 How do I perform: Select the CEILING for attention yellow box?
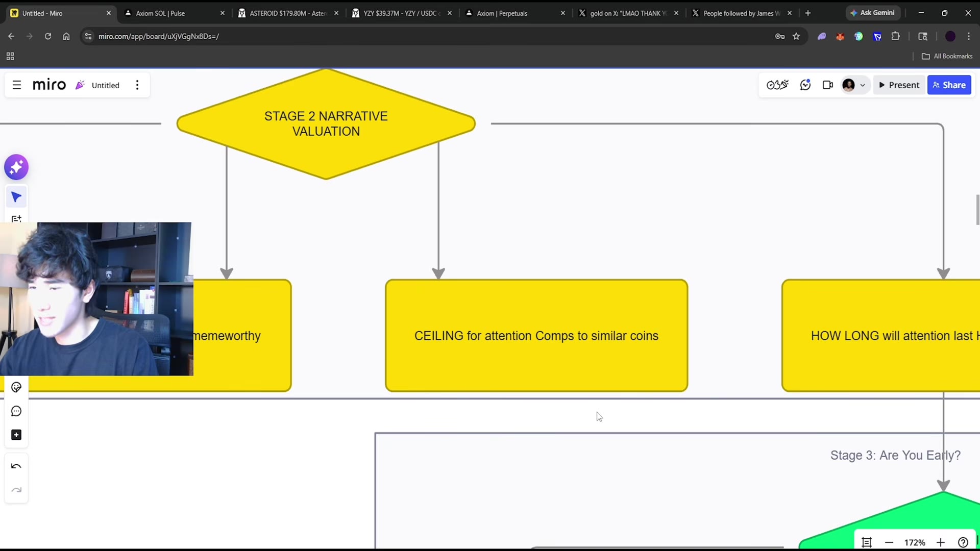(536, 336)
